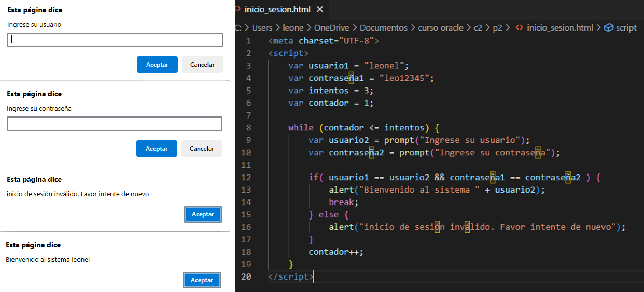The image size is (644, 292).
Task: Expand the OneDrive breadcrumb segment
Action: click(x=331, y=28)
